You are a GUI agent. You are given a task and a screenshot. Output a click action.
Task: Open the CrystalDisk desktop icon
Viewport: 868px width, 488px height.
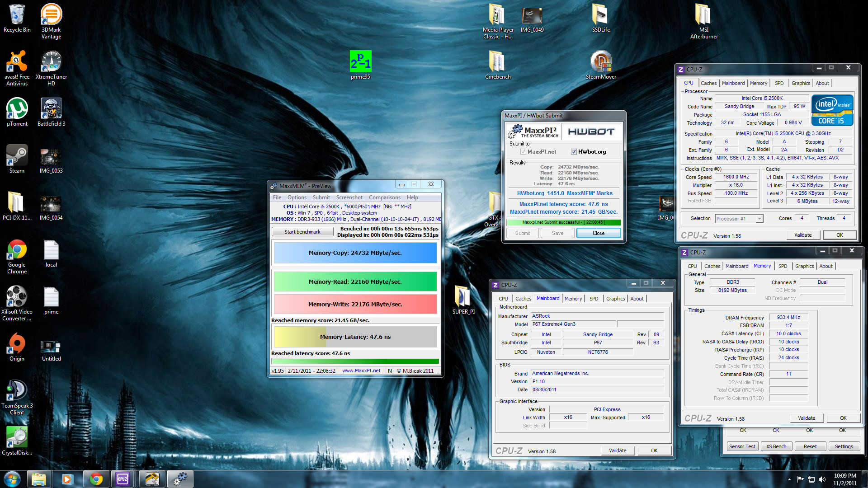(x=17, y=441)
